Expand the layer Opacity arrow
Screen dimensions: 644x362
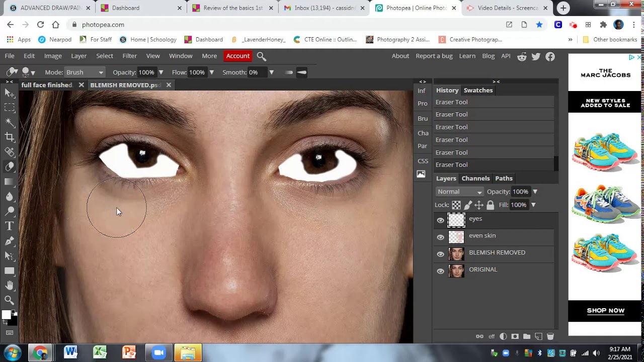[535, 192]
